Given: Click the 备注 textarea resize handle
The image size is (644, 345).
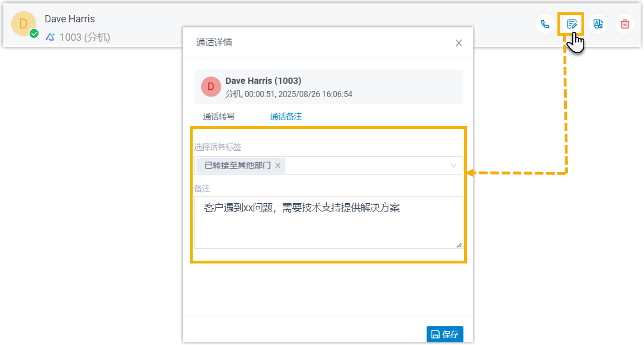Looking at the screenshot, I should (x=459, y=245).
